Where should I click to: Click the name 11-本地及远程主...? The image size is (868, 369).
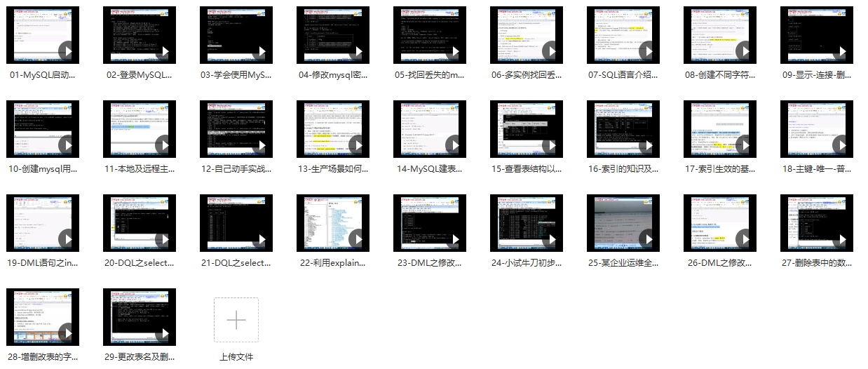pyautogui.click(x=140, y=168)
